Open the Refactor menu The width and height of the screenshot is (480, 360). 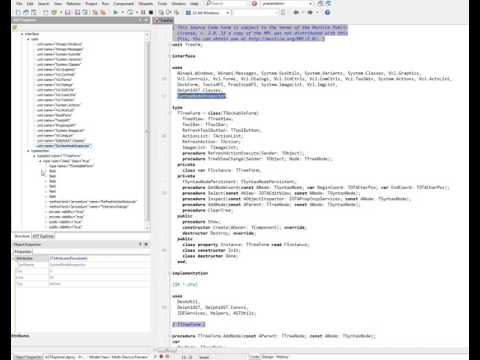click(73, 4)
